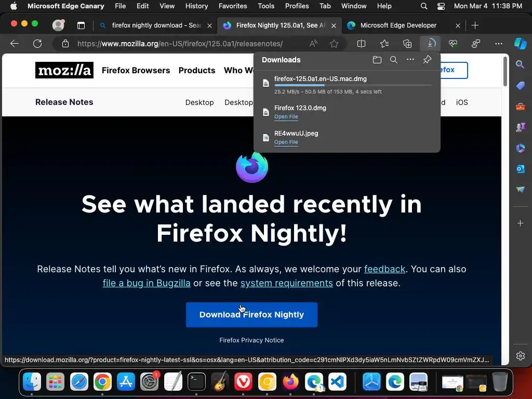
Task: Open Finder from the Dock
Action: coord(32,382)
